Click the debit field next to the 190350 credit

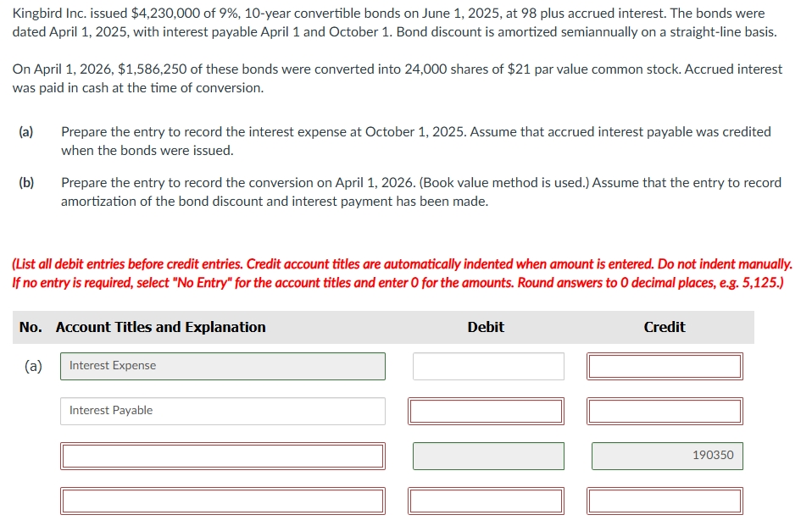[x=487, y=456]
